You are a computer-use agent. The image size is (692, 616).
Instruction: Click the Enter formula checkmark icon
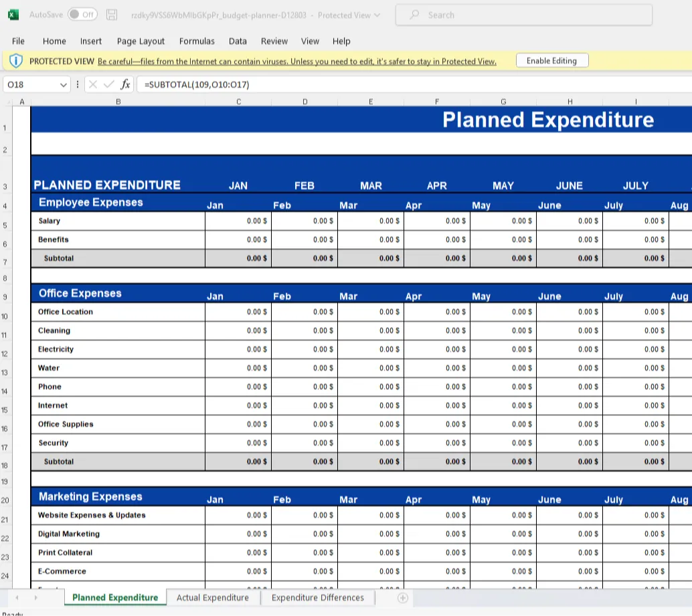pyautogui.click(x=108, y=84)
